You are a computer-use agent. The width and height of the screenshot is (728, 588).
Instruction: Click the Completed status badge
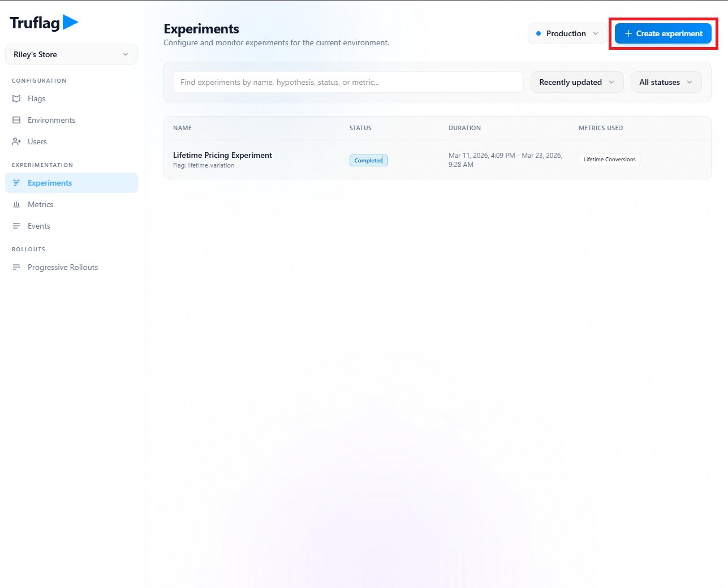(x=368, y=160)
